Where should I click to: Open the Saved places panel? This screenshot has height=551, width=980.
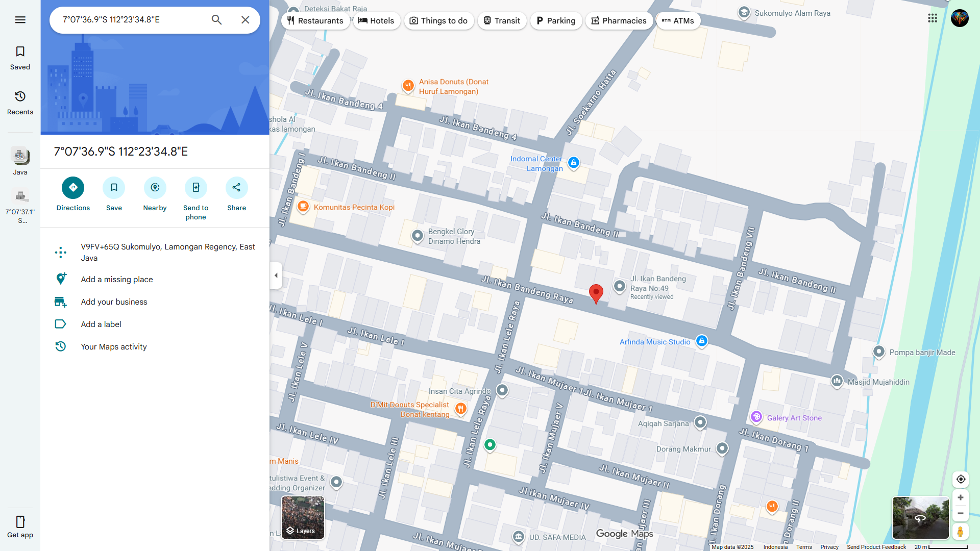click(x=20, y=58)
